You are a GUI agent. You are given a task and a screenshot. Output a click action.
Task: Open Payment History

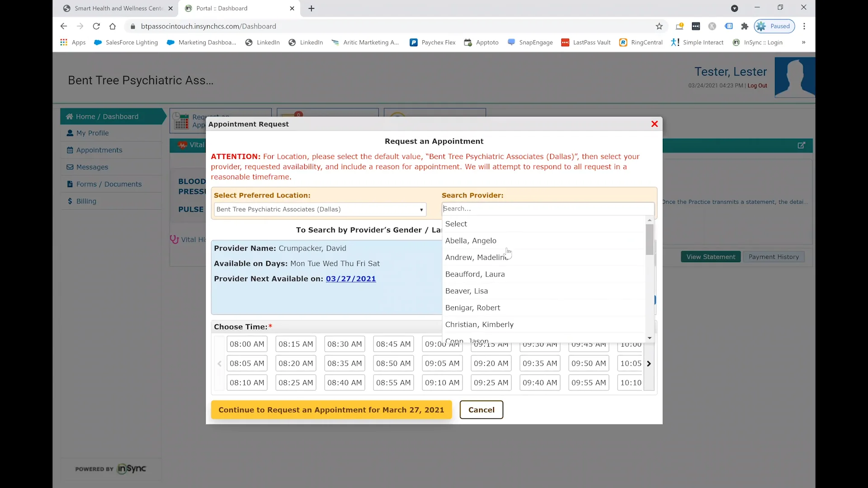click(x=774, y=257)
